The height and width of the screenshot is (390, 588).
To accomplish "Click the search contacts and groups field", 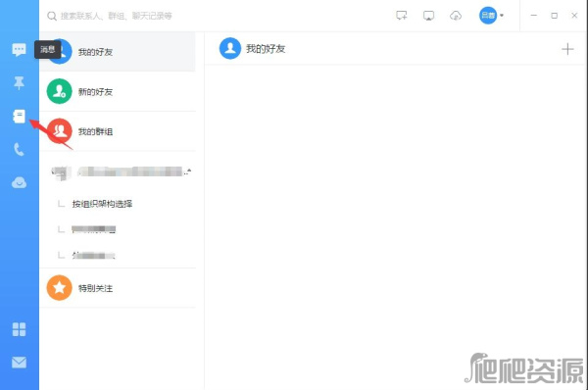I will (117, 16).
